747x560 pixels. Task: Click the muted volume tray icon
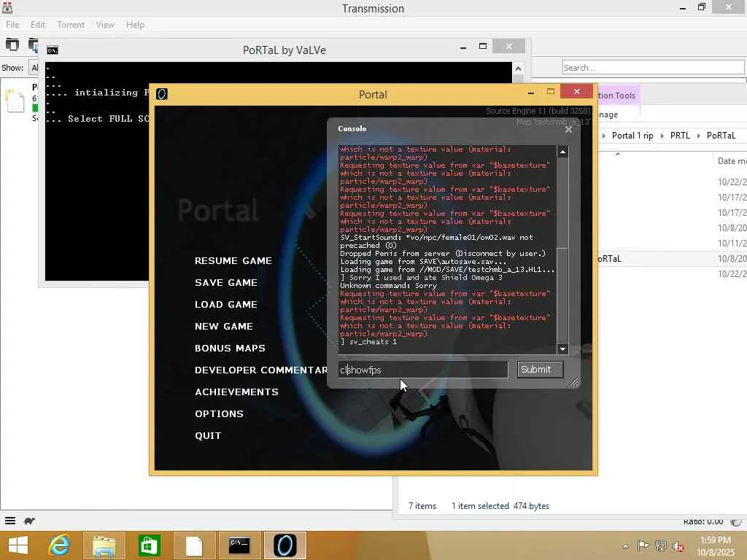click(678, 545)
